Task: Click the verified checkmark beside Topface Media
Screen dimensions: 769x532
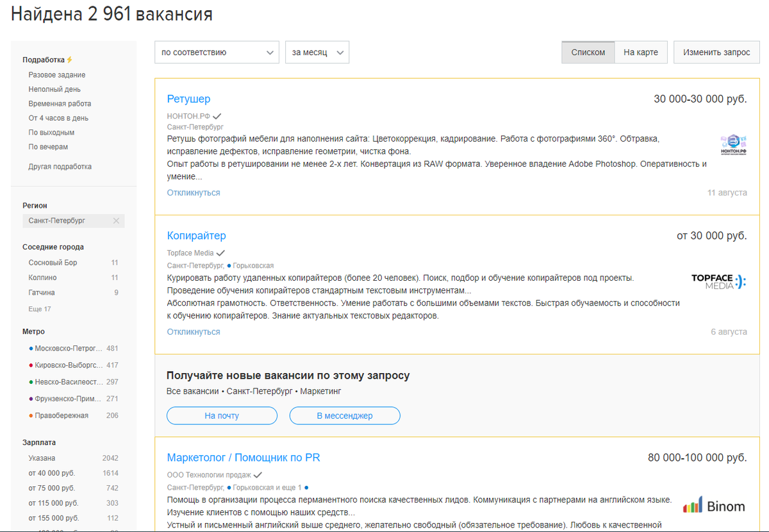Action: (x=221, y=253)
